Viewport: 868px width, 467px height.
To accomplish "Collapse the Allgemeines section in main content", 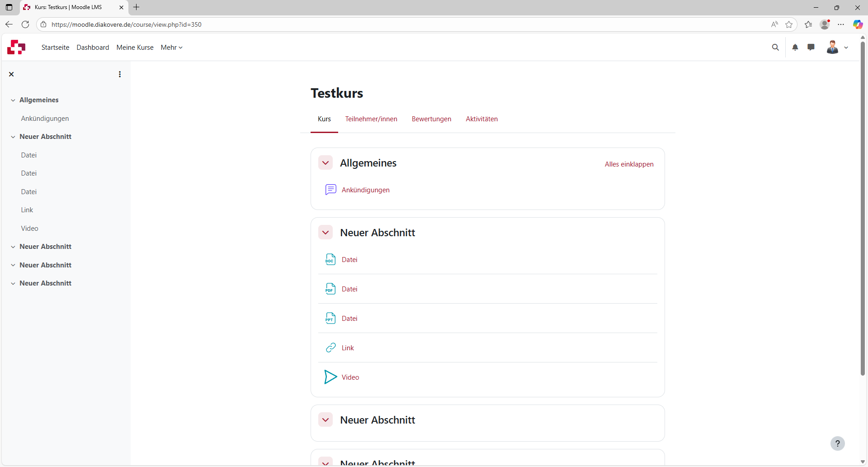I will pyautogui.click(x=325, y=163).
